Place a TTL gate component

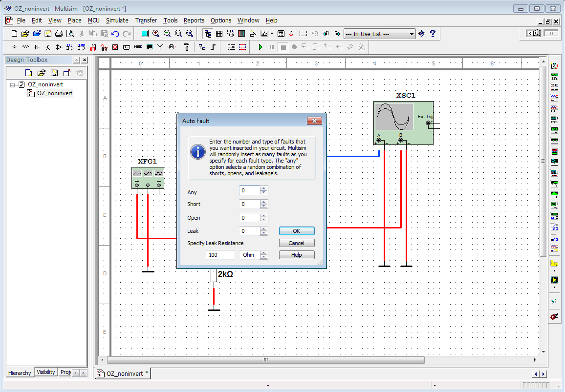tap(70, 47)
